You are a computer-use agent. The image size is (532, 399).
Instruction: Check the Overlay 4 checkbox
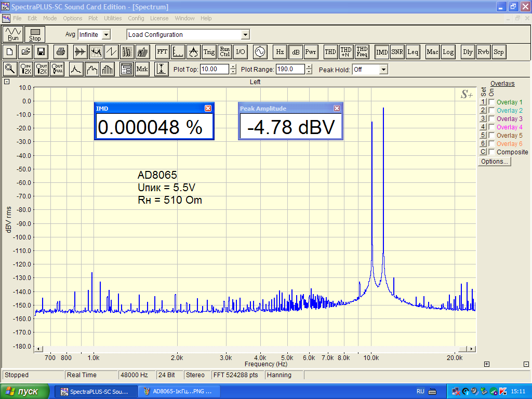coord(491,127)
